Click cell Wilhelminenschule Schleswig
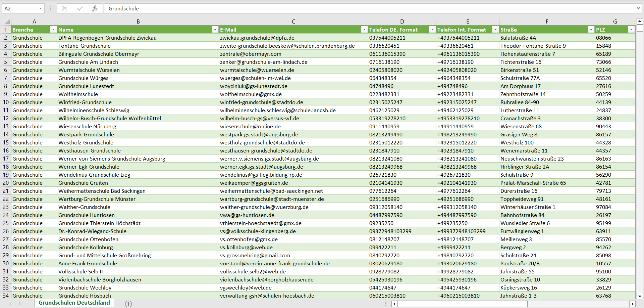This screenshot has height=308, width=644. (x=138, y=110)
